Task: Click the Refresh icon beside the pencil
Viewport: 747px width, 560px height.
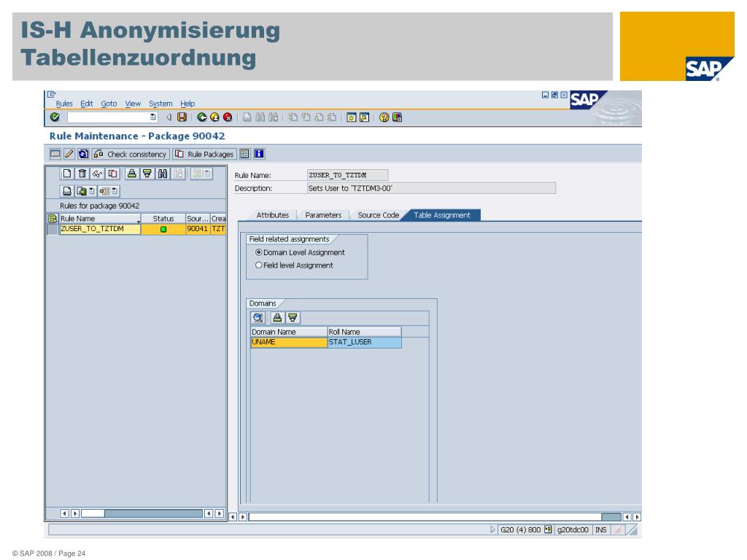Action: [x=83, y=154]
